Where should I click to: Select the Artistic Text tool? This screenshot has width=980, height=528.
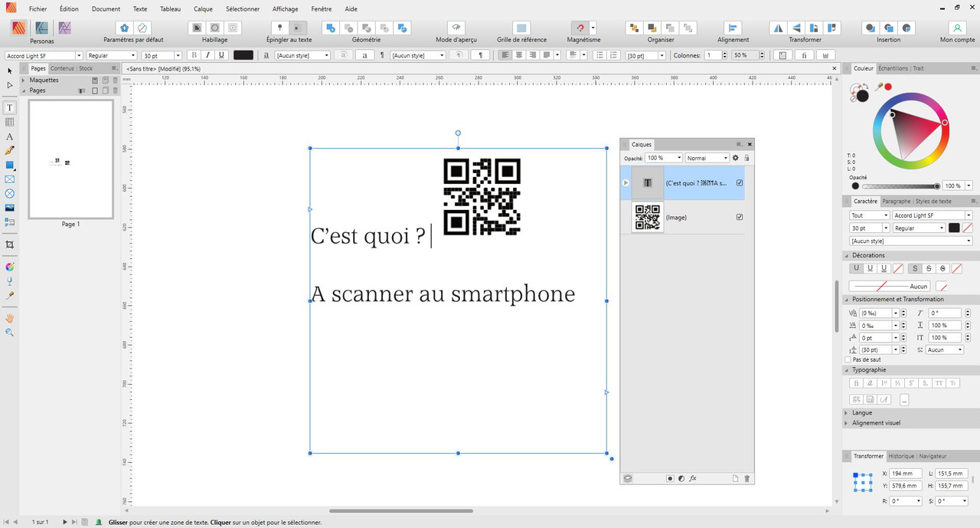click(x=9, y=136)
